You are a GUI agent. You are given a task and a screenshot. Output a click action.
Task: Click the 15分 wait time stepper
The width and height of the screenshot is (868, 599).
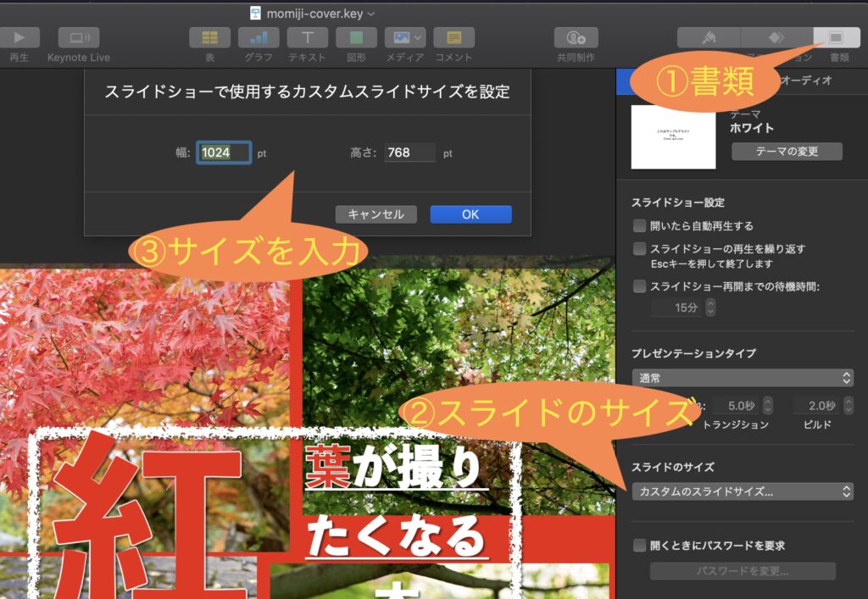click(x=710, y=308)
